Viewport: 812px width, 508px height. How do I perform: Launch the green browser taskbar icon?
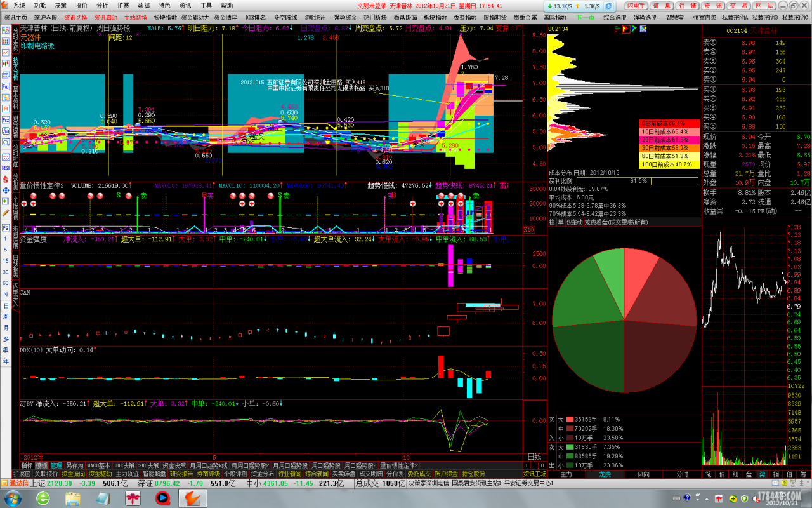(x=44, y=498)
